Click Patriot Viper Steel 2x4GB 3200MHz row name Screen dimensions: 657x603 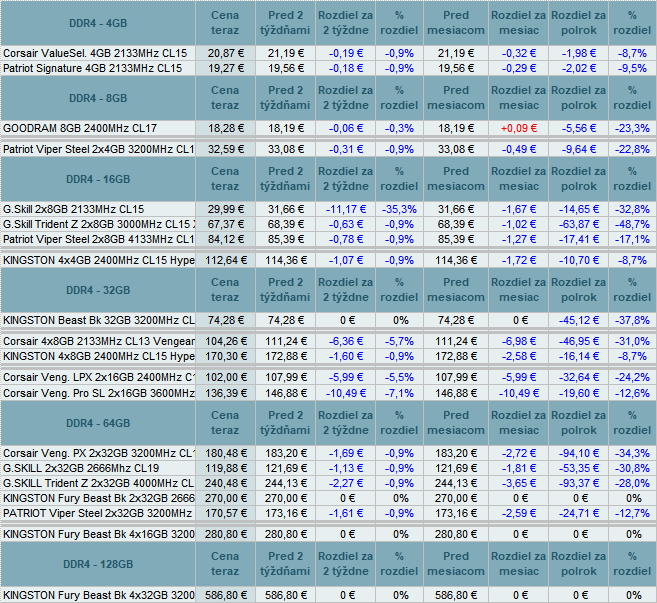click(x=98, y=149)
